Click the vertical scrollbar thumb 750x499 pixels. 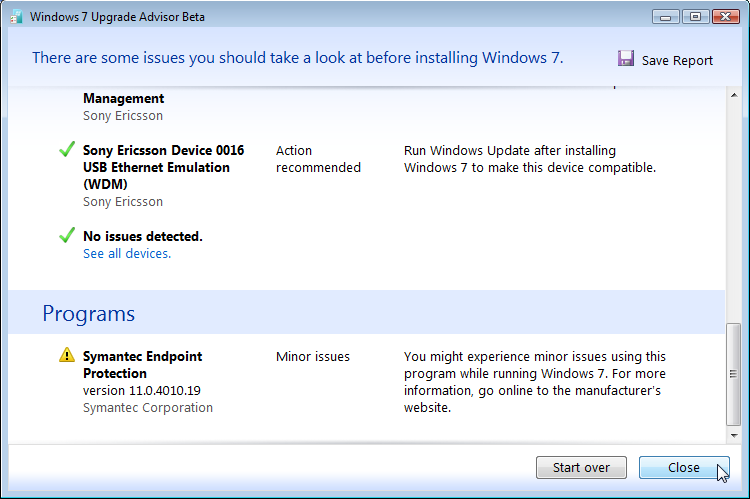733,374
